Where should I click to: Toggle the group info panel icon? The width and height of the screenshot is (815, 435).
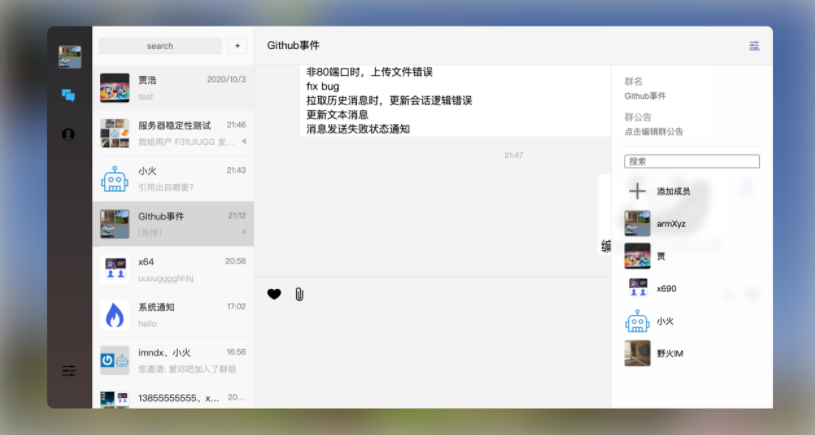pyautogui.click(x=754, y=46)
